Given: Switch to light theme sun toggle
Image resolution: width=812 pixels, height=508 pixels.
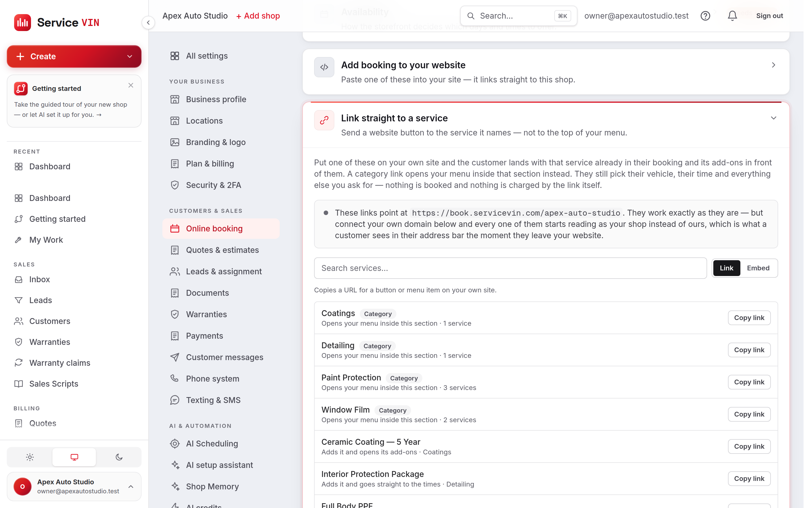Looking at the screenshot, I should [30, 457].
